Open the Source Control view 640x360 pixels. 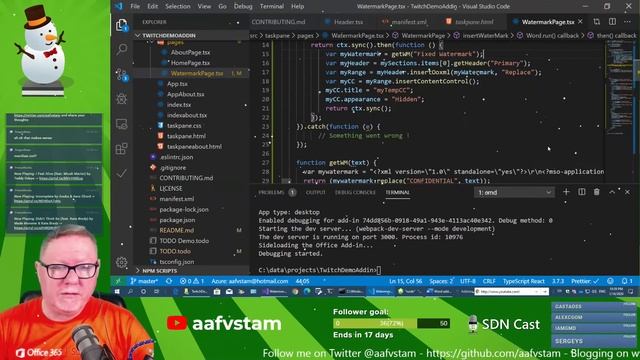(122, 74)
